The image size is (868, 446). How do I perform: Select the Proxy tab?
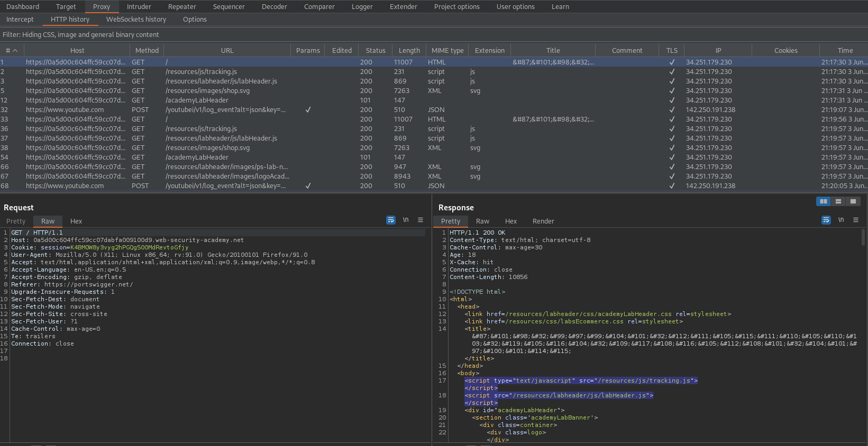click(102, 6)
